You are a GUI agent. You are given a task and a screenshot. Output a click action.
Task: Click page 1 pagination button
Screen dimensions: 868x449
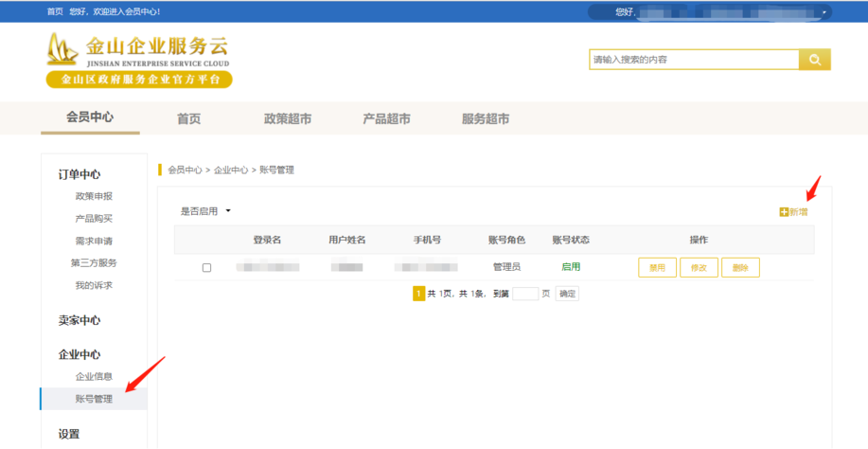418,295
